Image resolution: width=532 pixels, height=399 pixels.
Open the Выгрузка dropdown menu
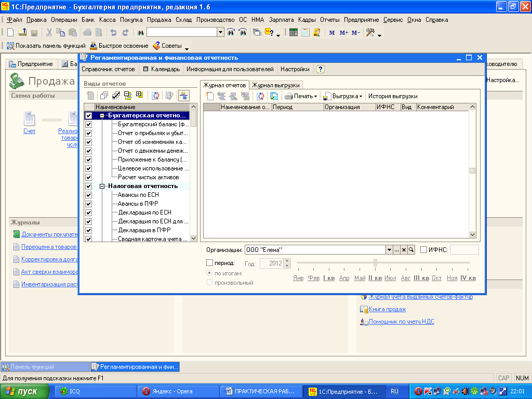(x=342, y=96)
